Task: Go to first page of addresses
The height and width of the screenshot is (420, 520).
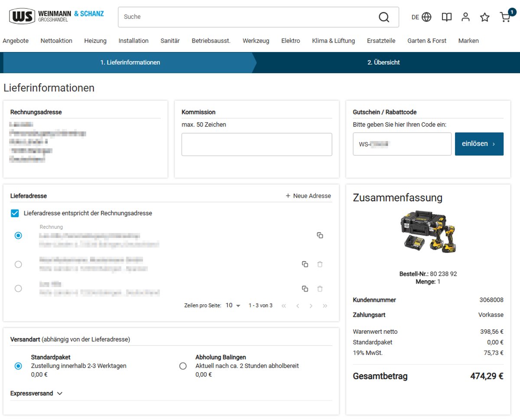Action: tap(284, 306)
